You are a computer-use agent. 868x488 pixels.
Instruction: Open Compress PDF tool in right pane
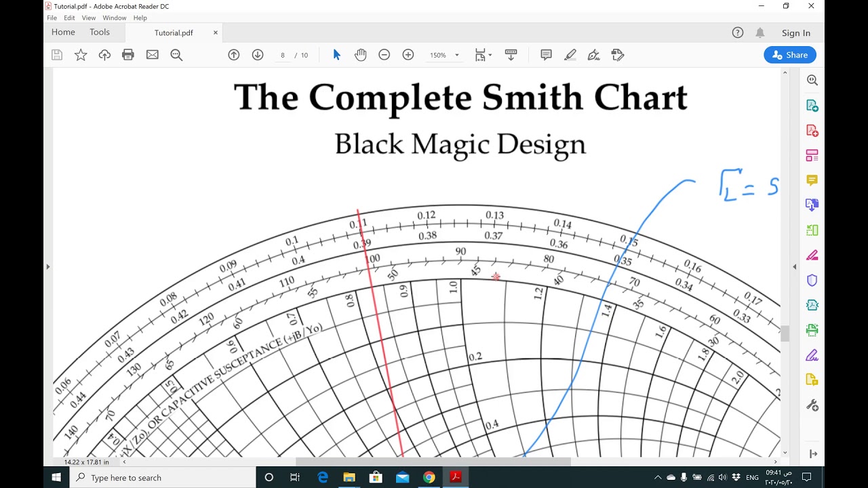(x=812, y=305)
